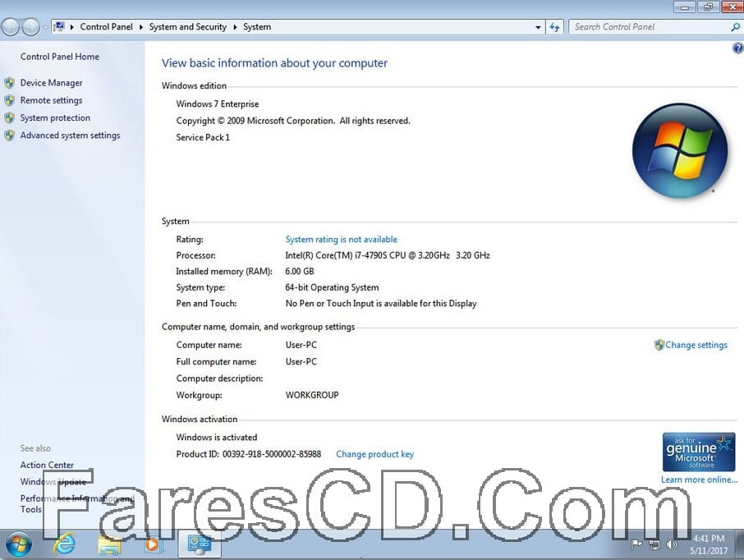Click the 'Service Pack 1' text
Image resolution: width=744 pixels, height=560 pixels.
click(x=203, y=138)
